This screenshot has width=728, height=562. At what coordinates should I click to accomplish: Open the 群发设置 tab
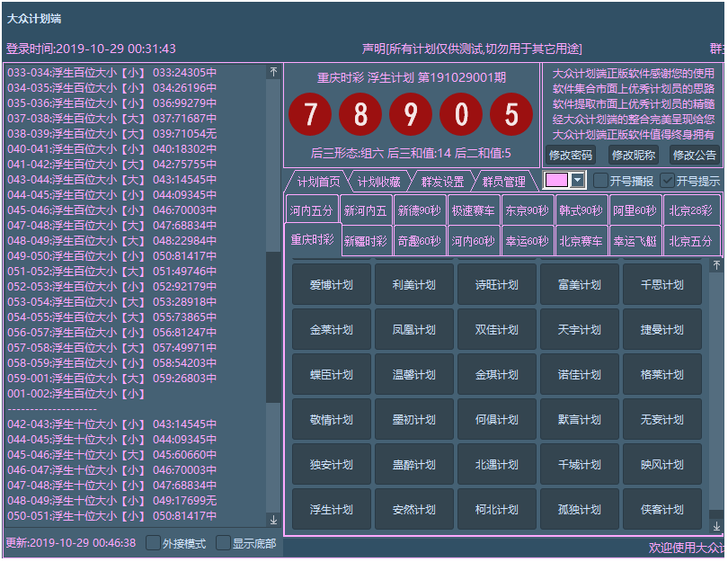click(x=442, y=182)
